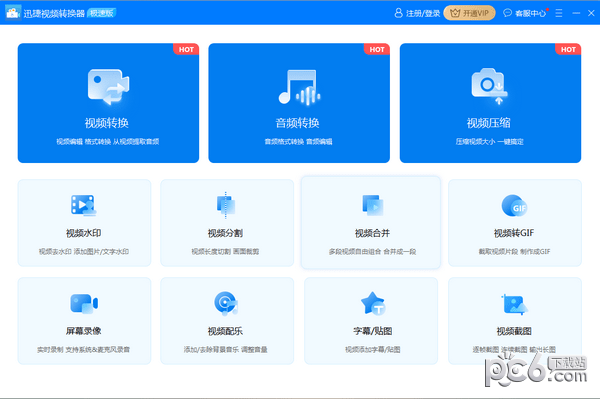Click the 视频水印 label

pos(83,233)
